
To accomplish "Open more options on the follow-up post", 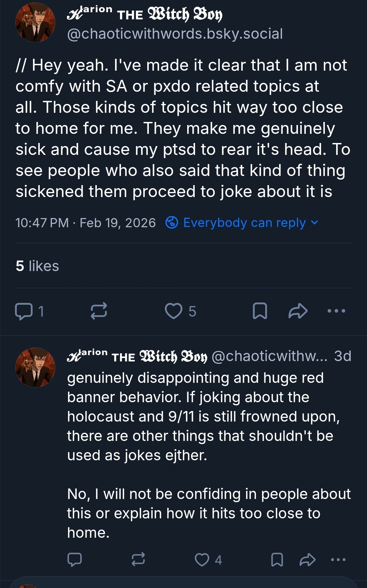I will tap(338, 559).
